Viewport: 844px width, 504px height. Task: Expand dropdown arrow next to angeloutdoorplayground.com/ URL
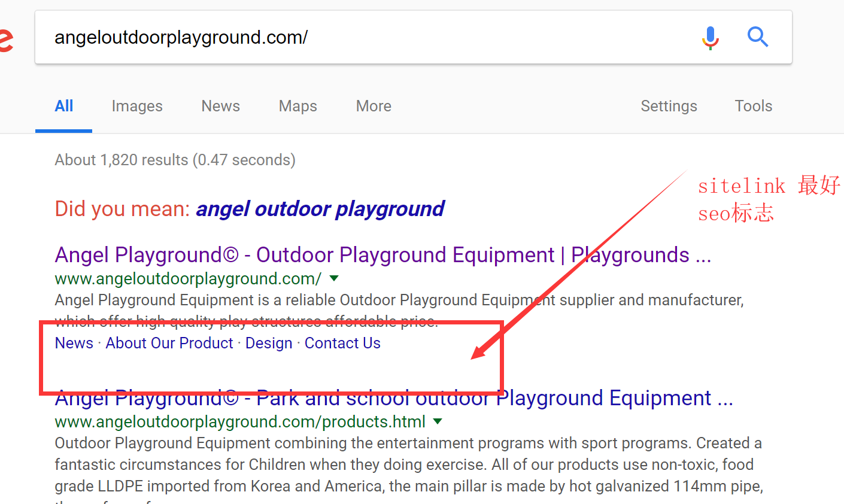(x=335, y=278)
